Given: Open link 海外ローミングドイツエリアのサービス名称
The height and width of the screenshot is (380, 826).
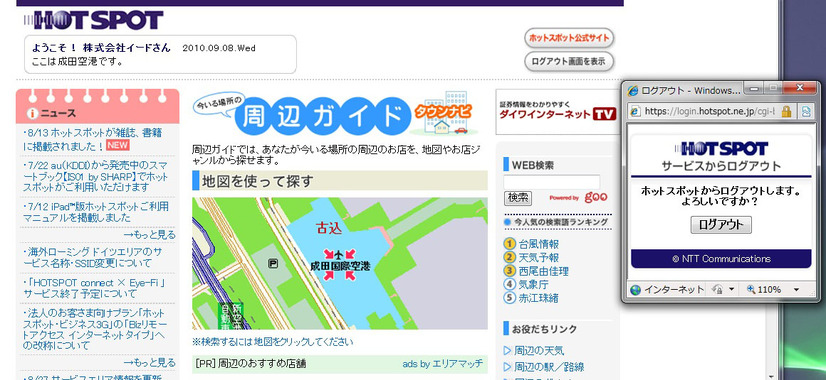Looking at the screenshot, I should [x=92, y=257].
